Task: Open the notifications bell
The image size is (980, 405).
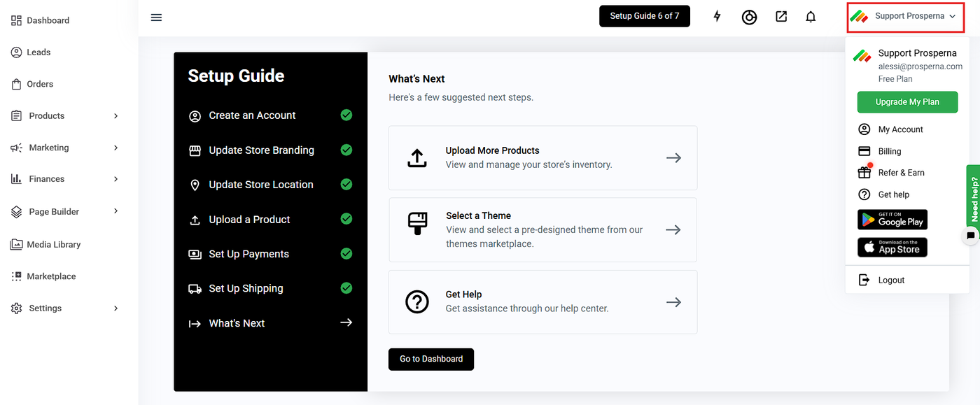Action: 811,16
